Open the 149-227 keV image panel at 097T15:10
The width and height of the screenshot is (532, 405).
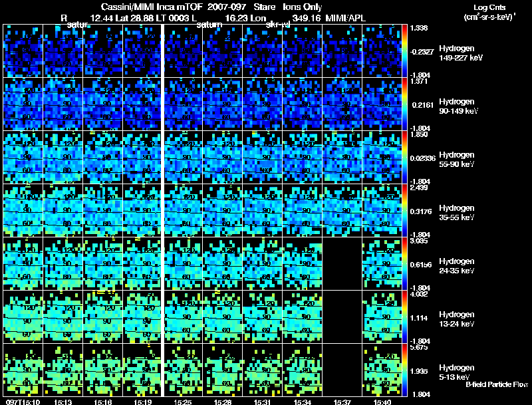click(23, 51)
